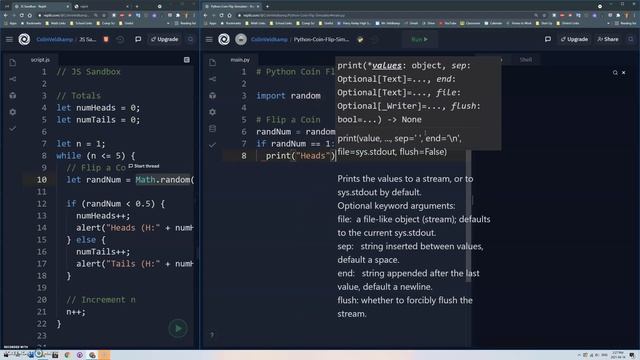The height and width of the screenshot is (360, 640).
Task: Reload the page in right browser window
Action: [221, 16]
